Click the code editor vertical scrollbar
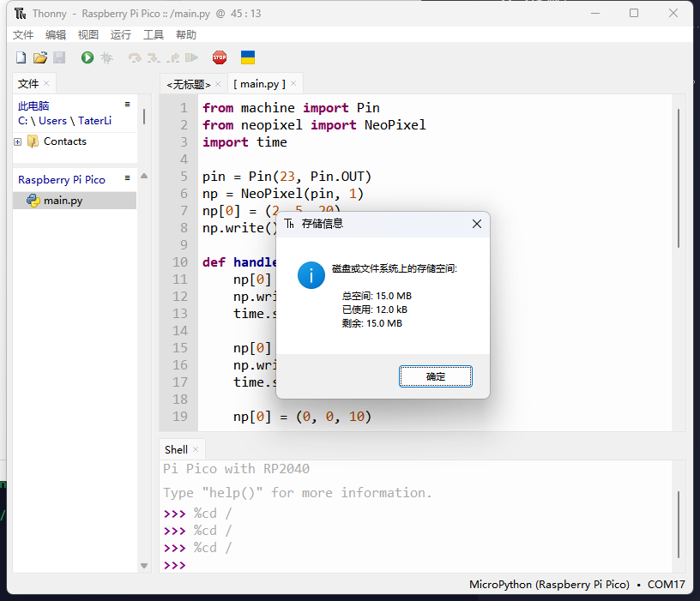The height and width of the screenshot is (601, 700). (x=679, y=178)
